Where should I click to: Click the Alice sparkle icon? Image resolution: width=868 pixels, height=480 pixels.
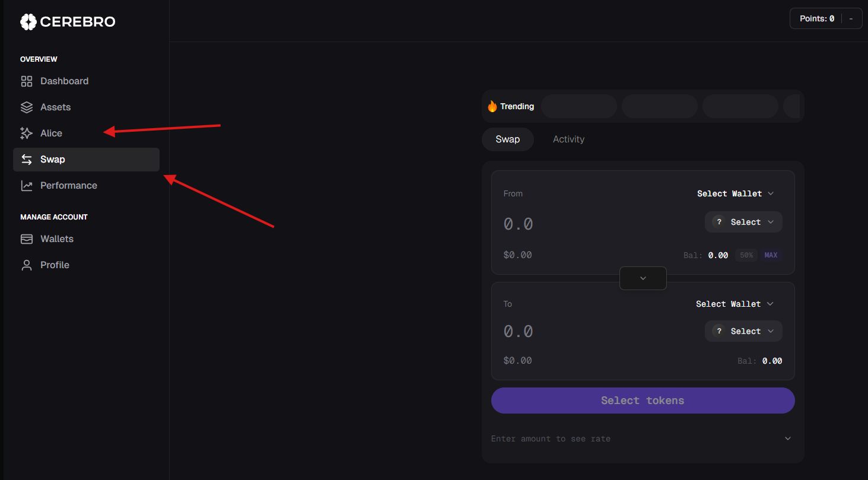click(x=27, y=133)
